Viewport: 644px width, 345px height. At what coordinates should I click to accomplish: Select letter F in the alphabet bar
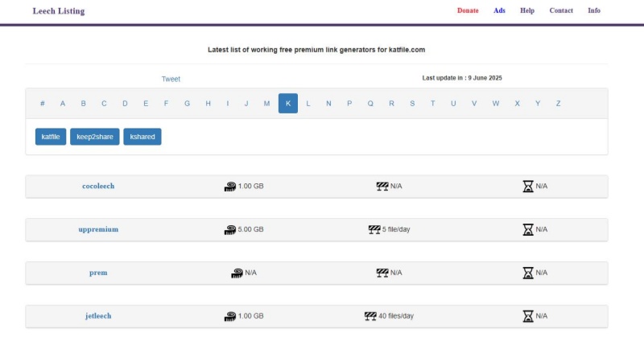[166, 104]
